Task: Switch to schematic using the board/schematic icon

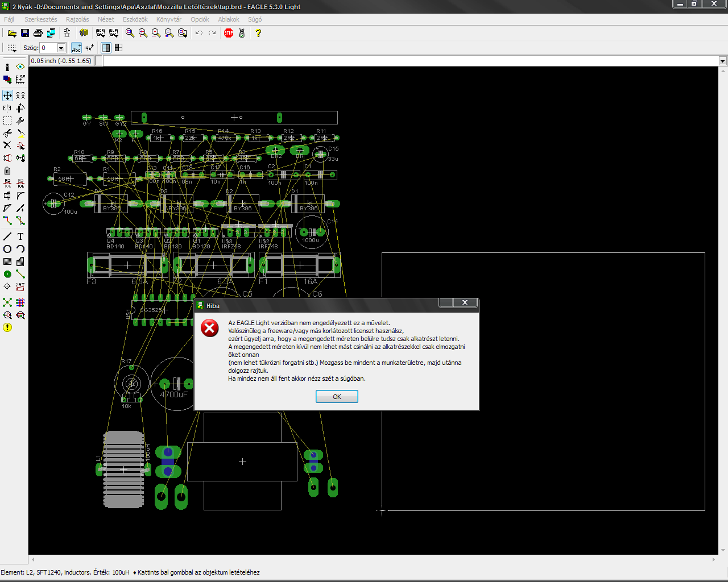Action: coord(67,33)
